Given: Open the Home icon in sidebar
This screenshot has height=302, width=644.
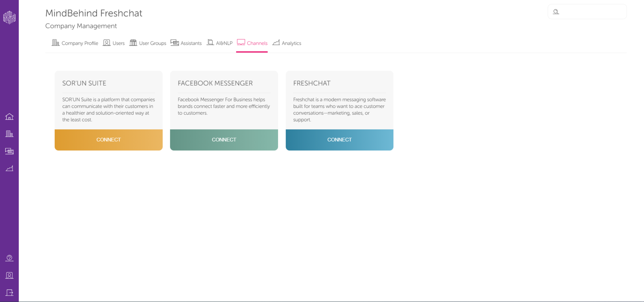Looking at the screenshot, I should [9, 117].
